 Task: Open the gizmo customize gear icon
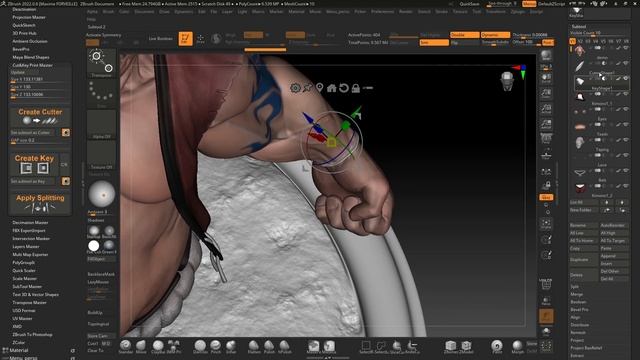click(295, 88)
